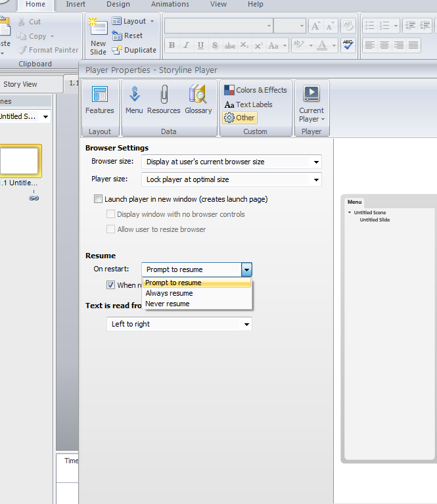Open the Player size dropdown

click(231, 179)
